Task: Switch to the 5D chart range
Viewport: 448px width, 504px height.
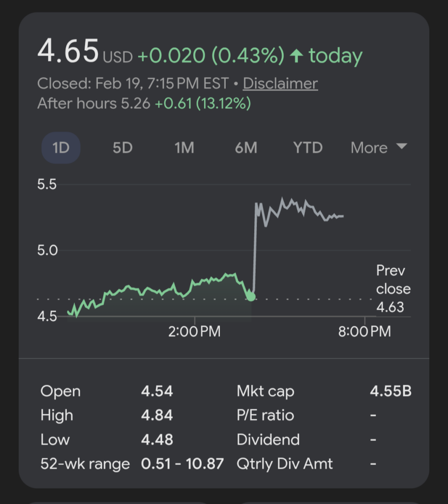Action: point(122,148)
